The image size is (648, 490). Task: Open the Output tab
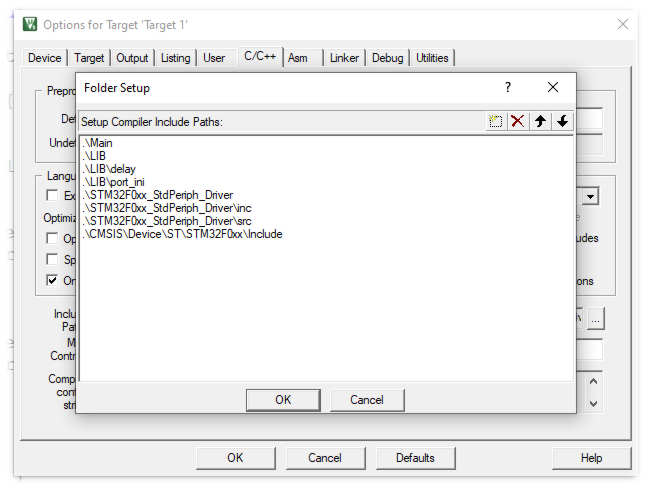click(132, 58)
